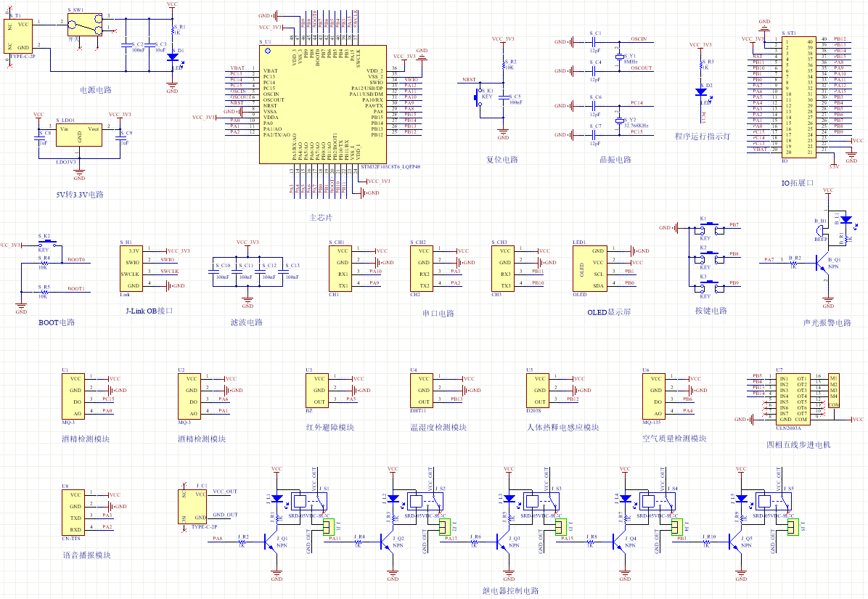868x599 pixels.
Task: Click the S_LDO1 regulator block
Action: pyautogui.click(x=79, y=135)
